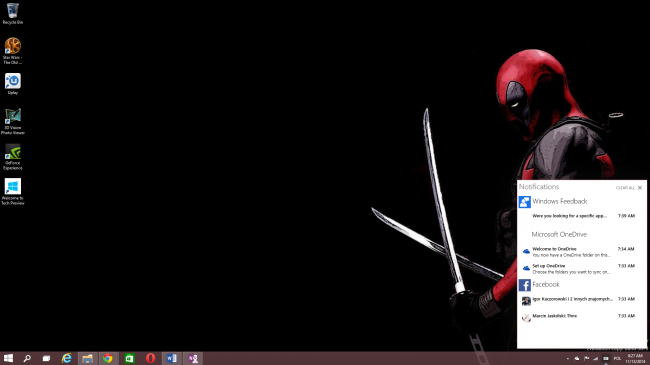Open File Explorer from taskbar

87,358
